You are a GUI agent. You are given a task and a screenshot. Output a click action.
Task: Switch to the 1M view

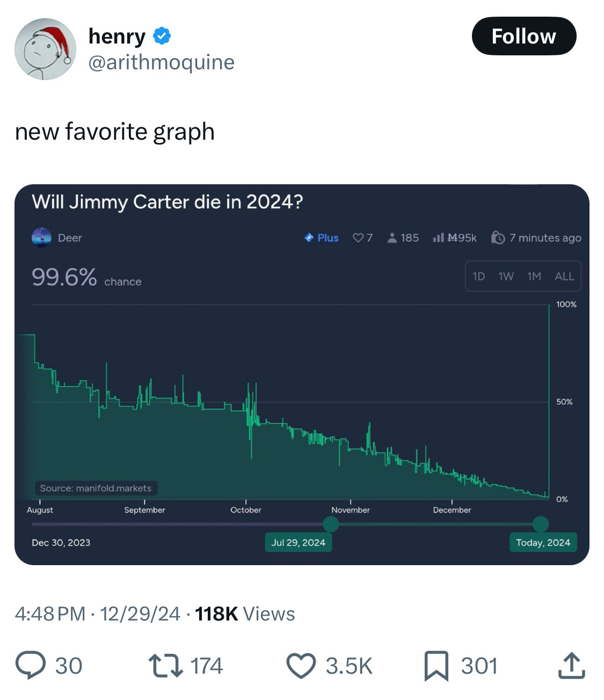534,276
